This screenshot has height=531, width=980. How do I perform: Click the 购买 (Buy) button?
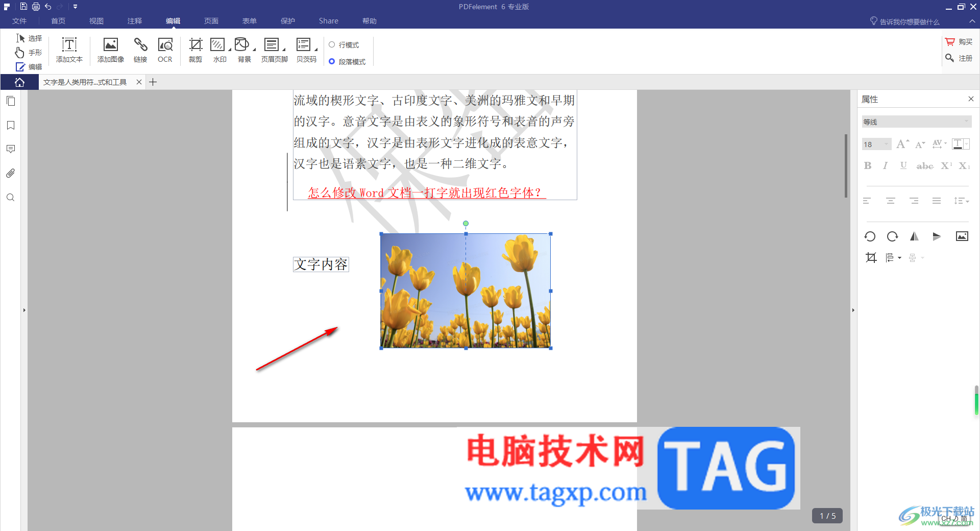point(959,42)
